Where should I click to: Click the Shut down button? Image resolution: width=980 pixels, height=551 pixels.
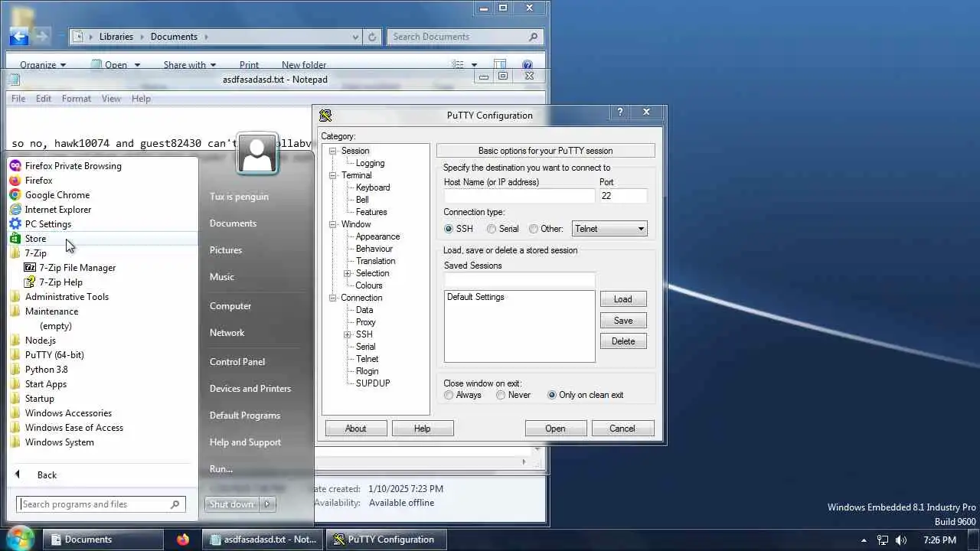(x=232, y=504)
